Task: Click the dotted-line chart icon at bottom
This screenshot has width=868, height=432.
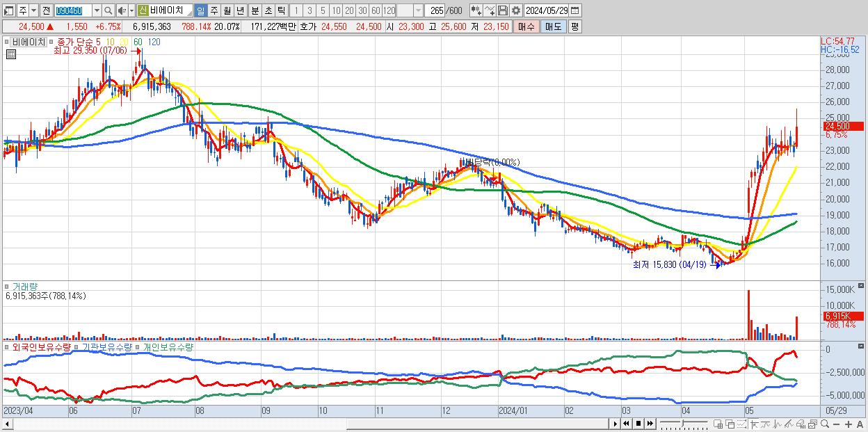Action: [741, 424]
